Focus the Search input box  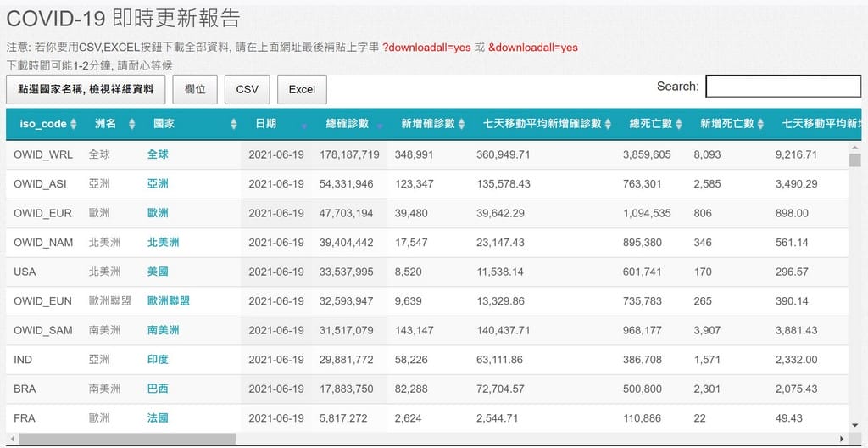pos(783,87)
